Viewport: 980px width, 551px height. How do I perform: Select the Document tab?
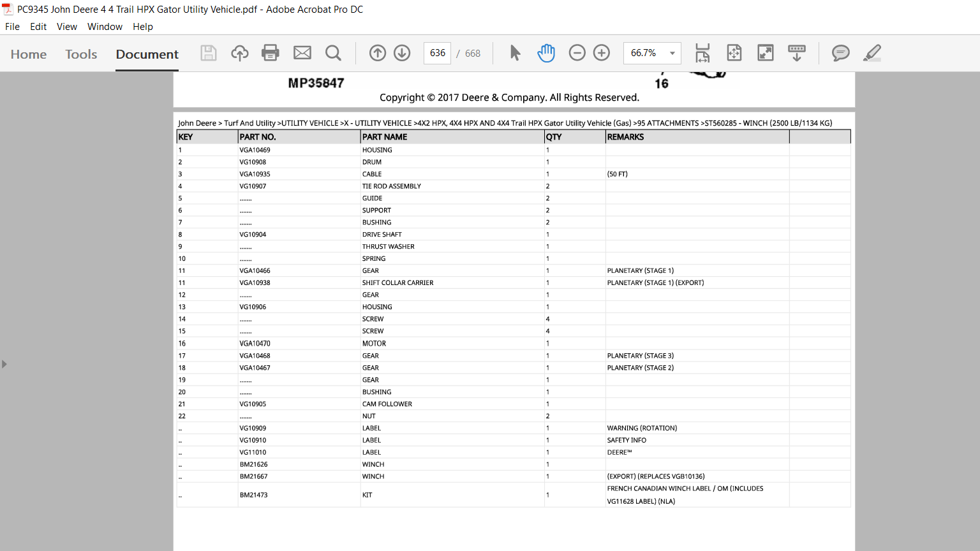pos(147,54)
